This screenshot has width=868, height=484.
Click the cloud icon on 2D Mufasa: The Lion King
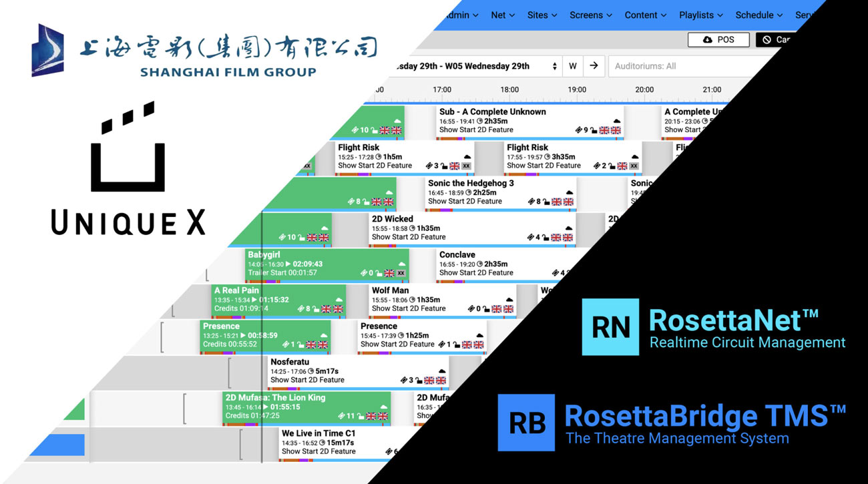[x=383, y=407]
